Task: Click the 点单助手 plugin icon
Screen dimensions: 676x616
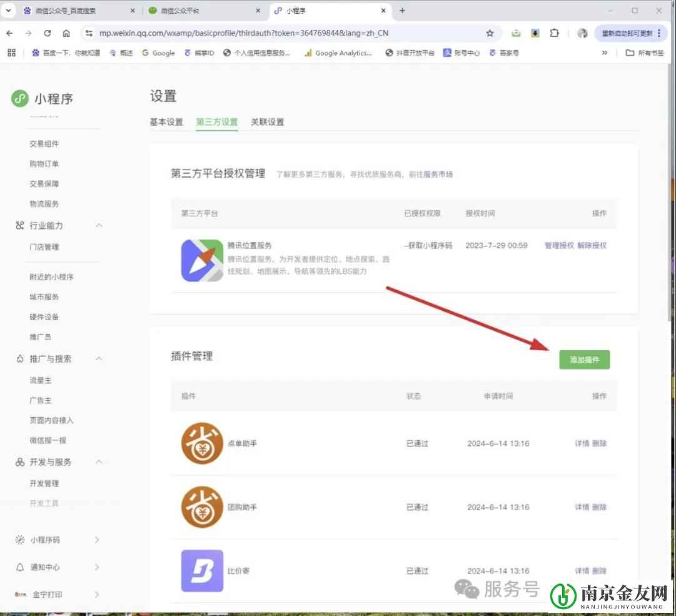Action: click(x=201, y=443)
